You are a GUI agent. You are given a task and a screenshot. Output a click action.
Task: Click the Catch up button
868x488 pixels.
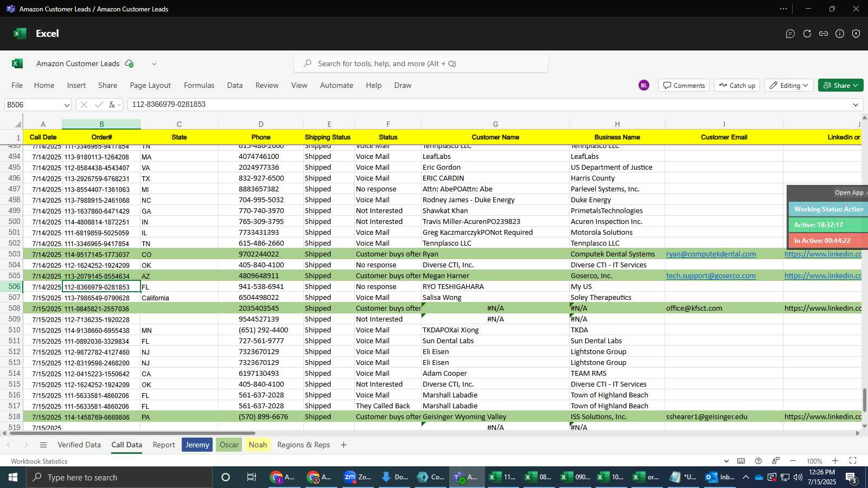click(x=737, y=85)
